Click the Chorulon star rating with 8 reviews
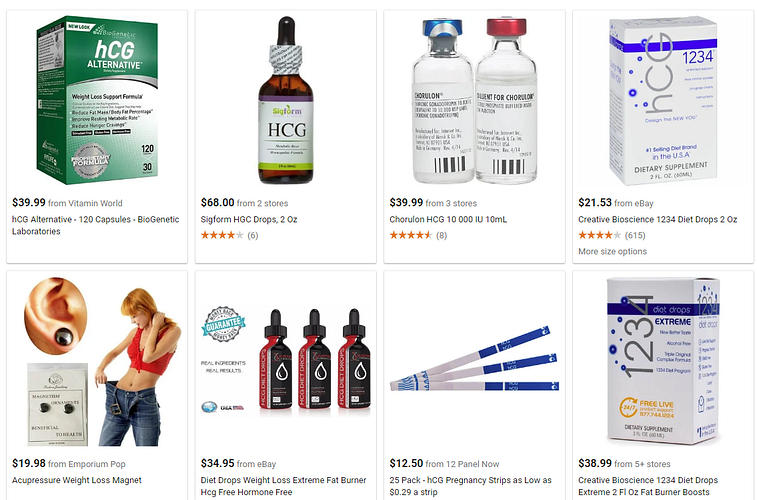 (418, 236)
